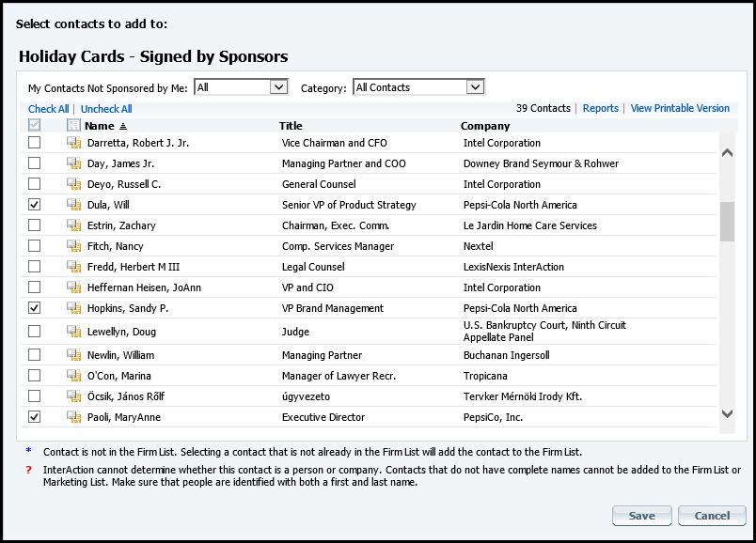Tick the checkbox for Lewellyn, Doug

tap(34, 332)
